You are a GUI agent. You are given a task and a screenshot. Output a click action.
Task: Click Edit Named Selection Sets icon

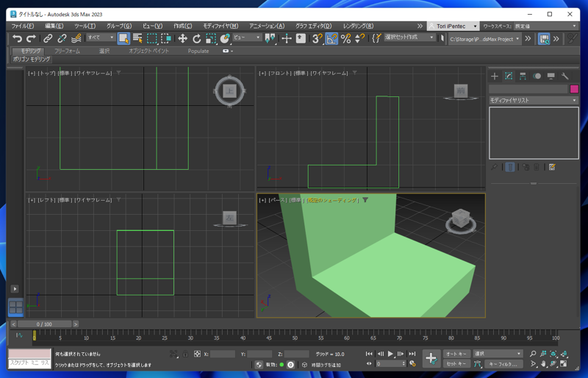coord(376,38)
